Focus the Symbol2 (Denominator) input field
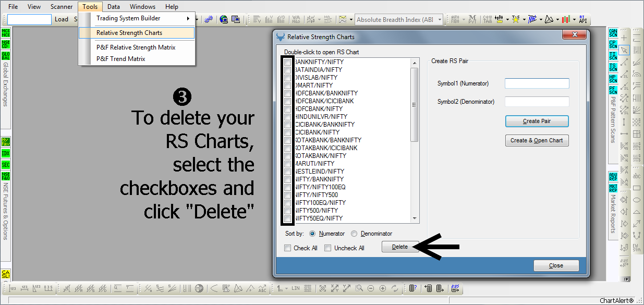This screenshot has height=305, width=644. click(x=537, y=102)
